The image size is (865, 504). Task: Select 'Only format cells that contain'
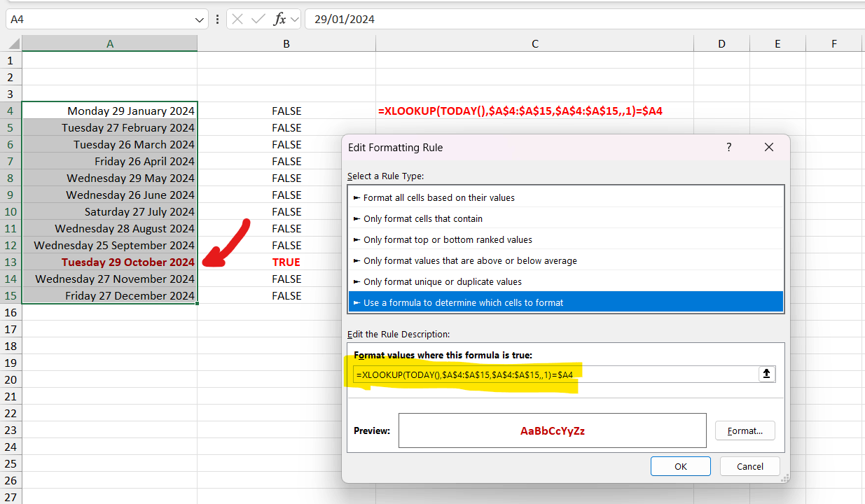(566, 218)
